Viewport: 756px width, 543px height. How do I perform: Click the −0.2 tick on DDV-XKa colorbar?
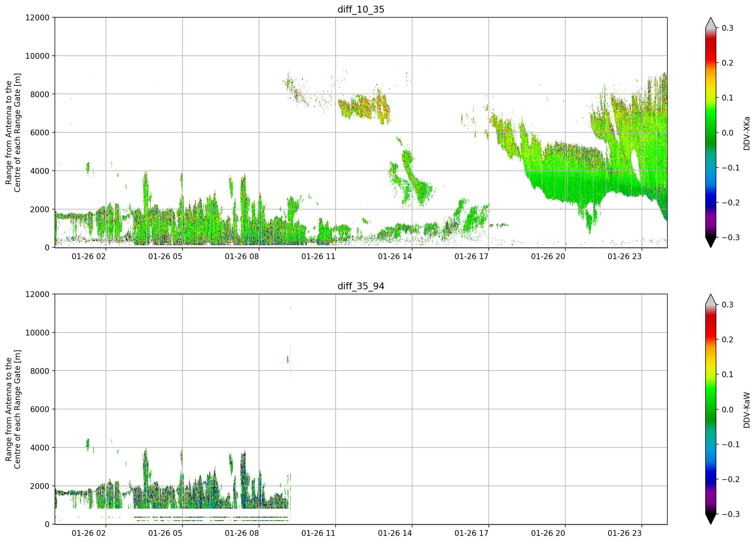[731, 202]
